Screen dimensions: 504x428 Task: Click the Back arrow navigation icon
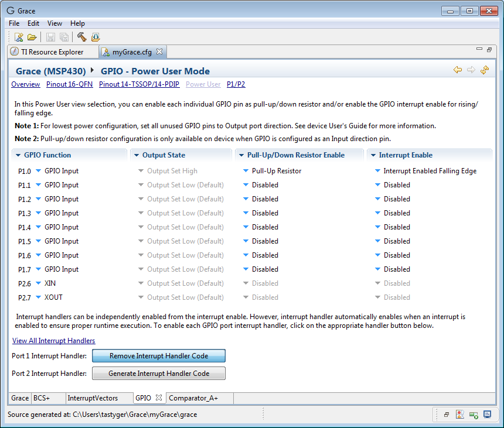458,70
